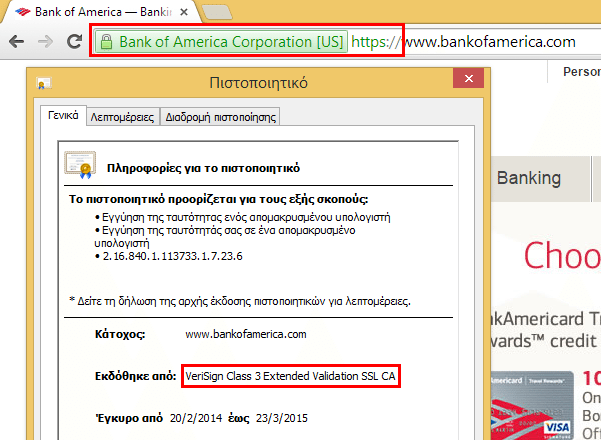
Task: Click the Κάτοχος label
Action: tap(120, 334)
